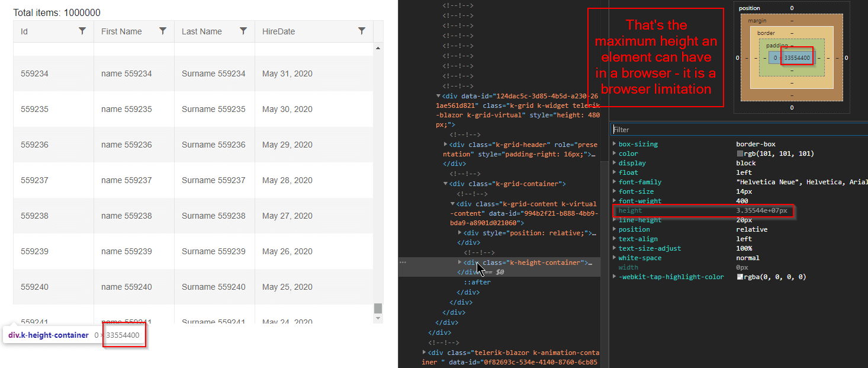
Task: Open the filter menu for HireDate column
Action: [x=362, y=31]
